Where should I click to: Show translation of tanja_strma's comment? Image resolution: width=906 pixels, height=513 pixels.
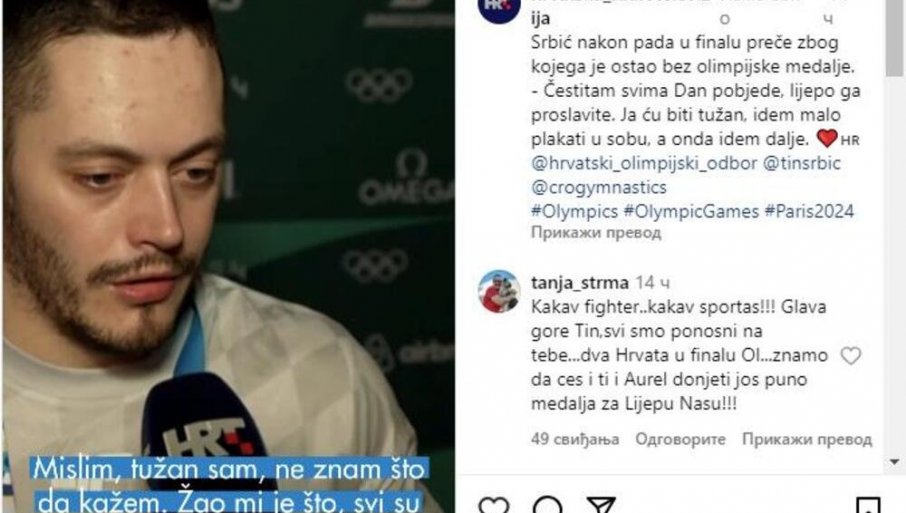click(807, 440)
